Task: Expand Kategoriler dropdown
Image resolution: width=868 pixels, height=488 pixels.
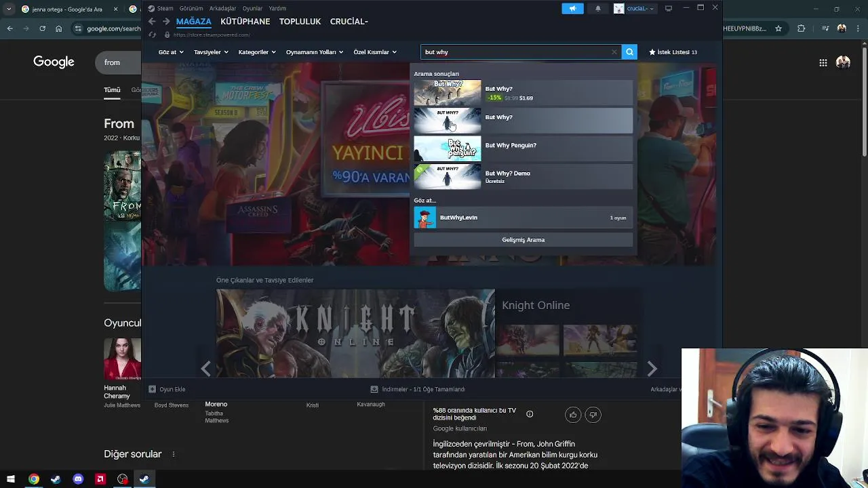Action: [x=257, y=52]
